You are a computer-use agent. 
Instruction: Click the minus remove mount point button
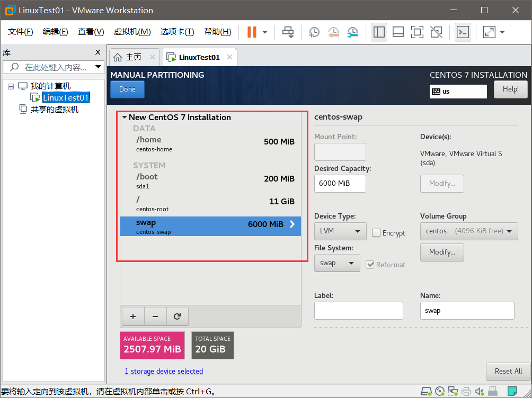155,316
